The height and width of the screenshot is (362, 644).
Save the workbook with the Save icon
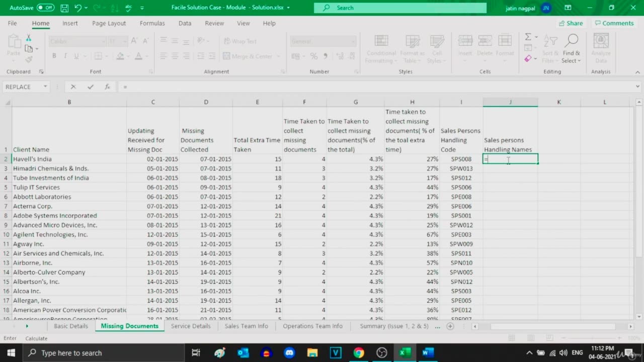64,8
